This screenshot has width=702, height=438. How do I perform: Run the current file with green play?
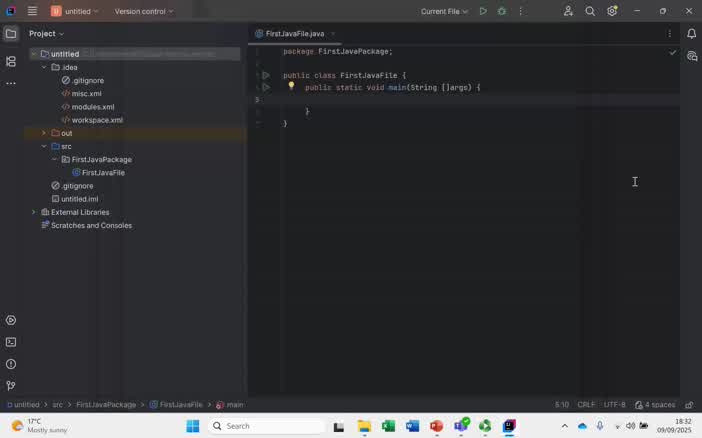pos(483,11)
